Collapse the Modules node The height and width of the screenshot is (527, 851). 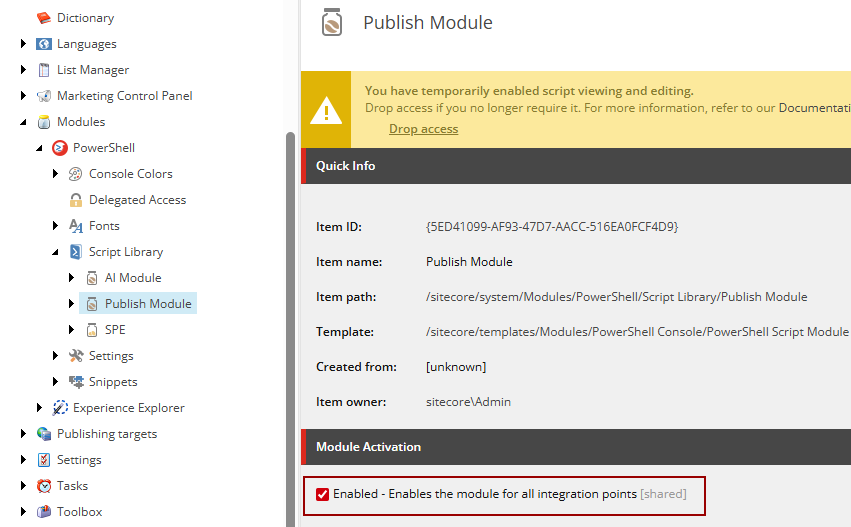click(23, 122)
